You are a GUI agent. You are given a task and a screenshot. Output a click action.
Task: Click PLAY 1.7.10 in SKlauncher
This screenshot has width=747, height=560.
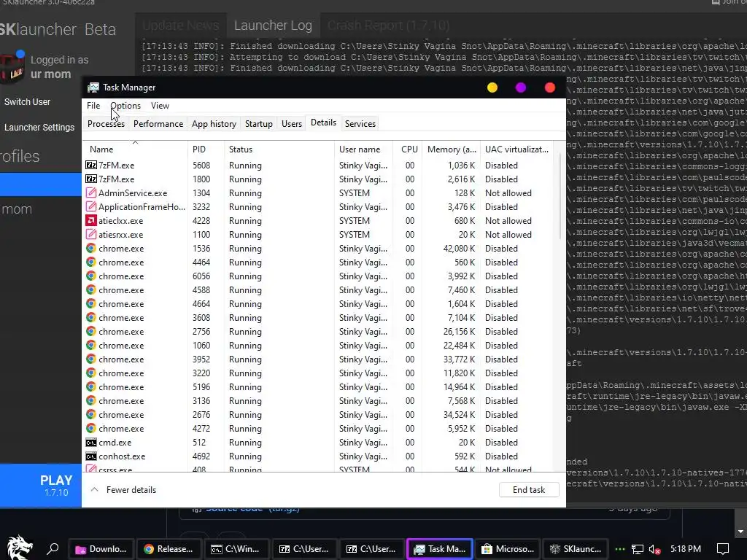pos(41,486)
